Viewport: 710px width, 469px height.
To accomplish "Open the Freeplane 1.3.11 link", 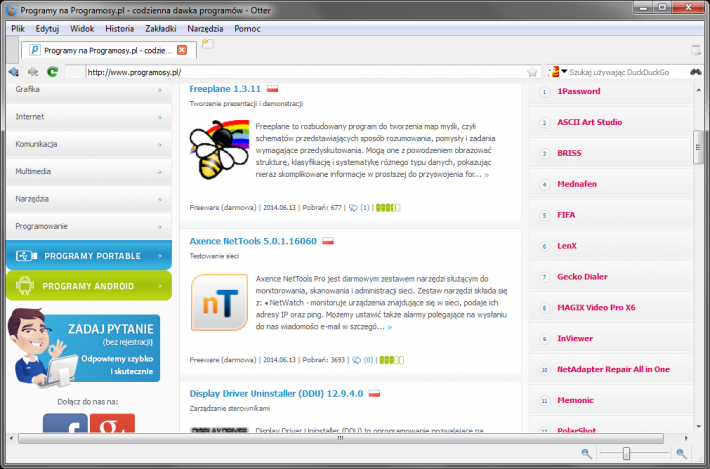I will 225,89.
